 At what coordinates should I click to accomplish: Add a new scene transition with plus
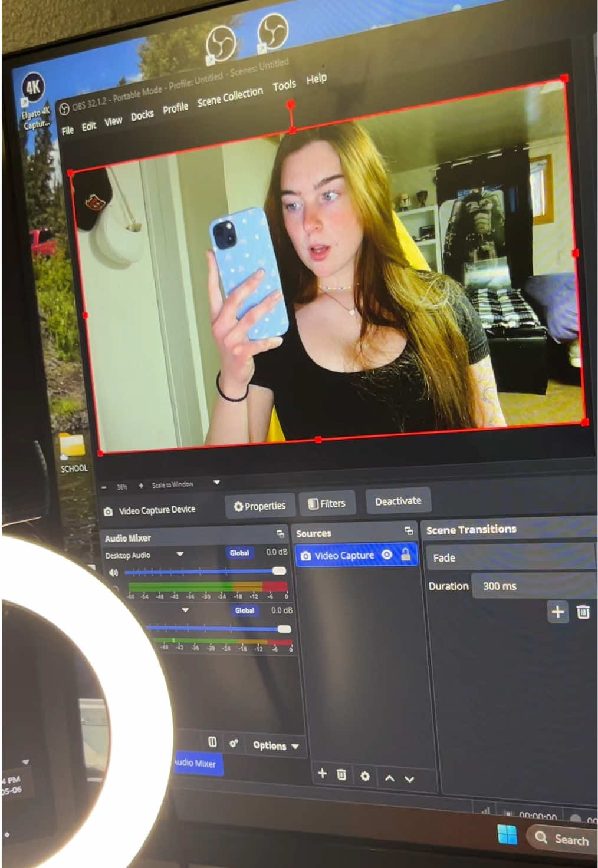point(557,612)
